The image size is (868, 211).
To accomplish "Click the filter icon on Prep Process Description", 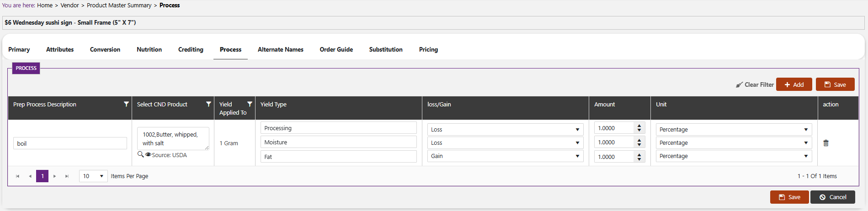I will [x=126, y=104].
